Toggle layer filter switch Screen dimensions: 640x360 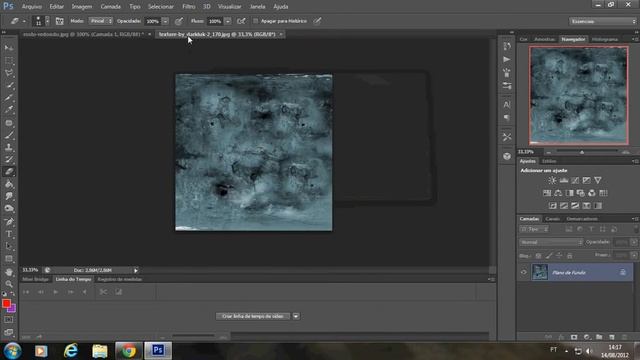coord(636,229)
